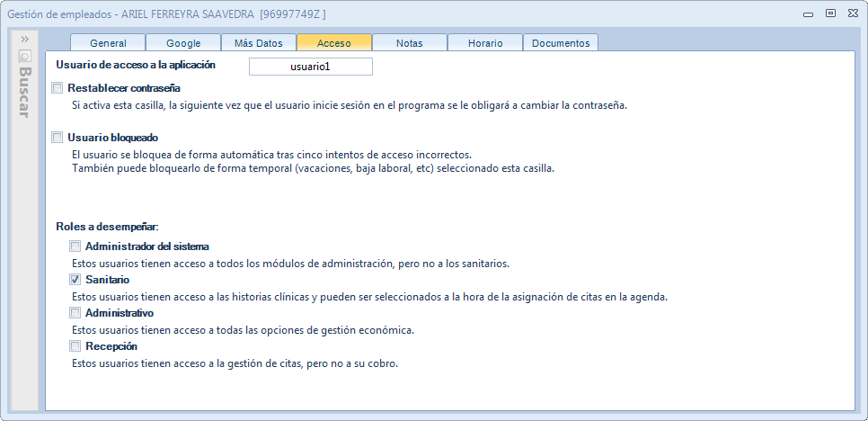Switch to the General tab
This screenshot has height=421, width=868.
click(x=108, y=43)
